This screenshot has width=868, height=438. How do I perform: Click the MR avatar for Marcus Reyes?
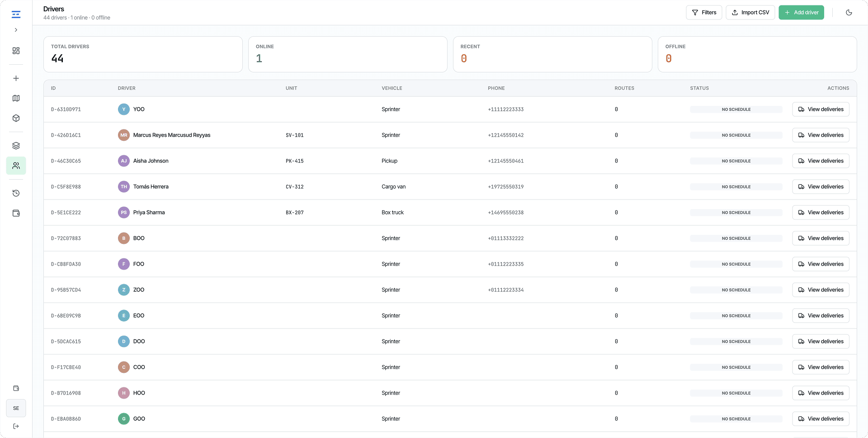[124, 135]
